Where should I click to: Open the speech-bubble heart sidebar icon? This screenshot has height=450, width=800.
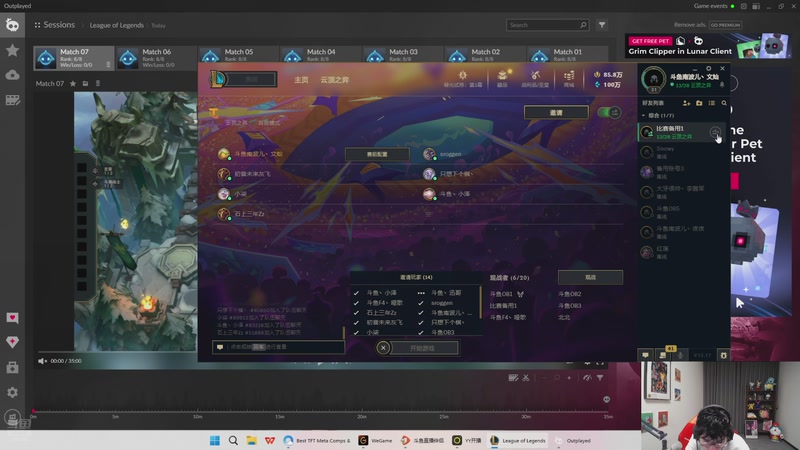click(12, 318)
